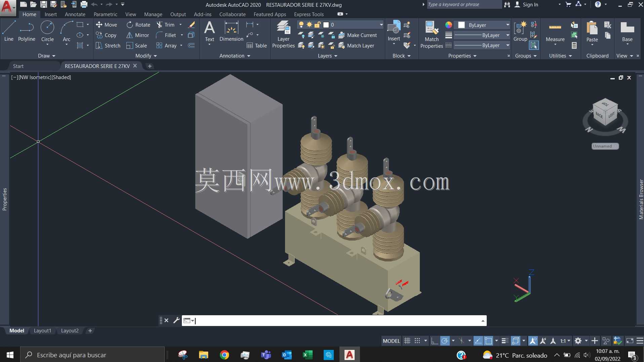
Task: Open the Manage ribbon tab
Action: (x=153, y=14)
